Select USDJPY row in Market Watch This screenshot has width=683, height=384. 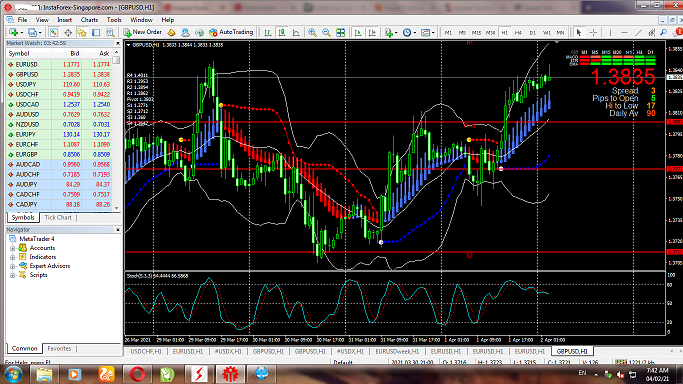coord(59,84)
